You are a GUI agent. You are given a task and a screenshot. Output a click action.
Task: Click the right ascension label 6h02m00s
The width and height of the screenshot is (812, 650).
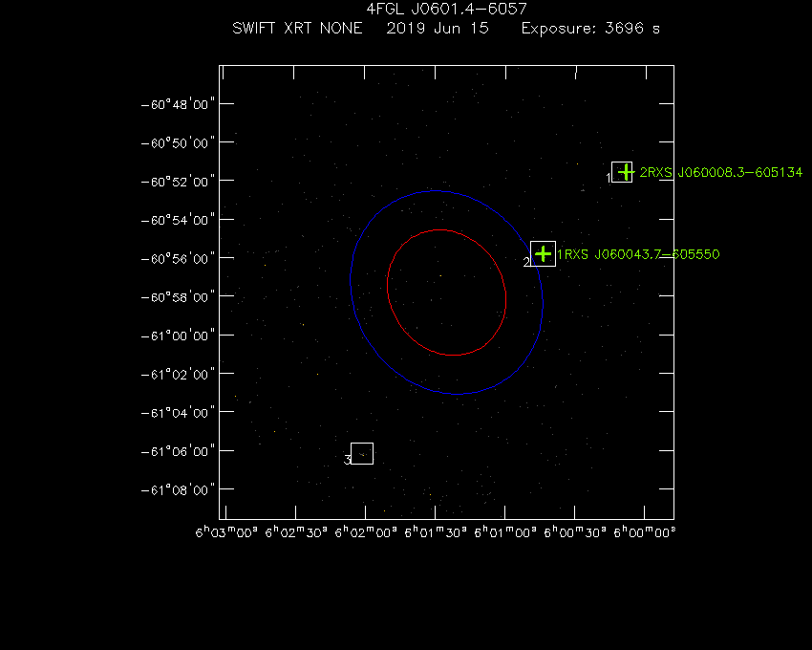[x=366, y=532]
